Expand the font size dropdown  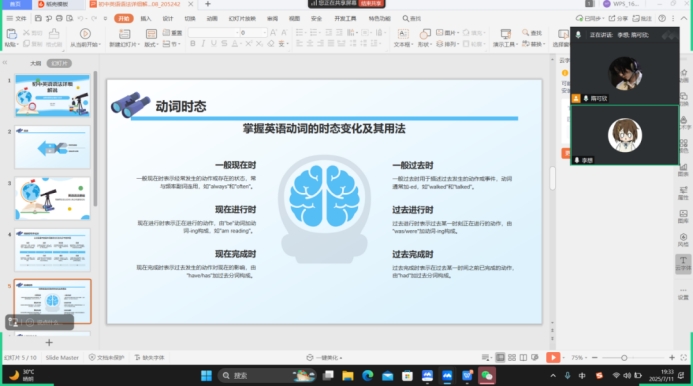(265, 33)
